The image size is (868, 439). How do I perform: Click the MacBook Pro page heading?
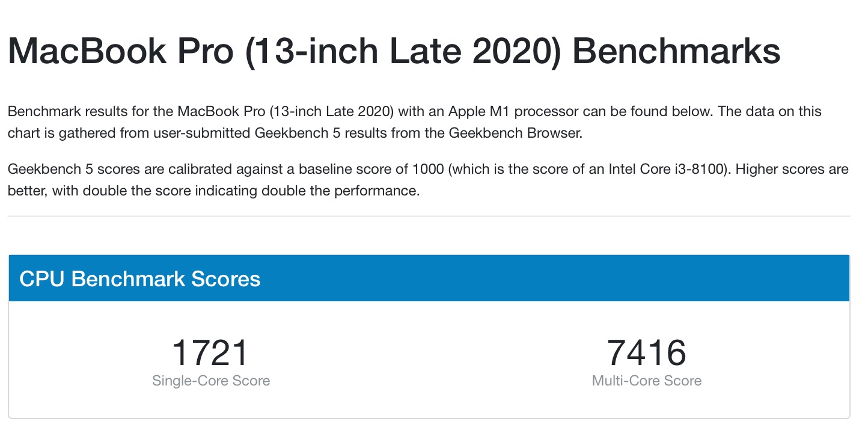coord(394,51)
